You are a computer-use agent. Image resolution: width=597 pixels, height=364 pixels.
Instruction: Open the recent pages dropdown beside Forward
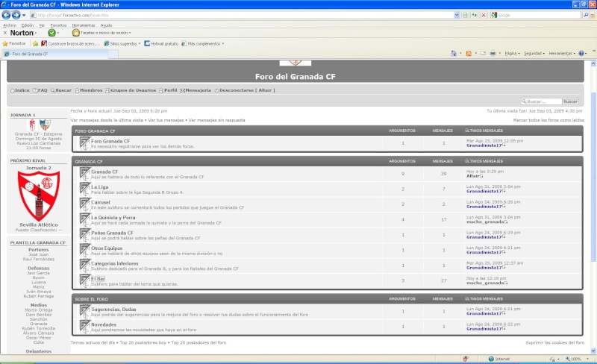(24, 15)
